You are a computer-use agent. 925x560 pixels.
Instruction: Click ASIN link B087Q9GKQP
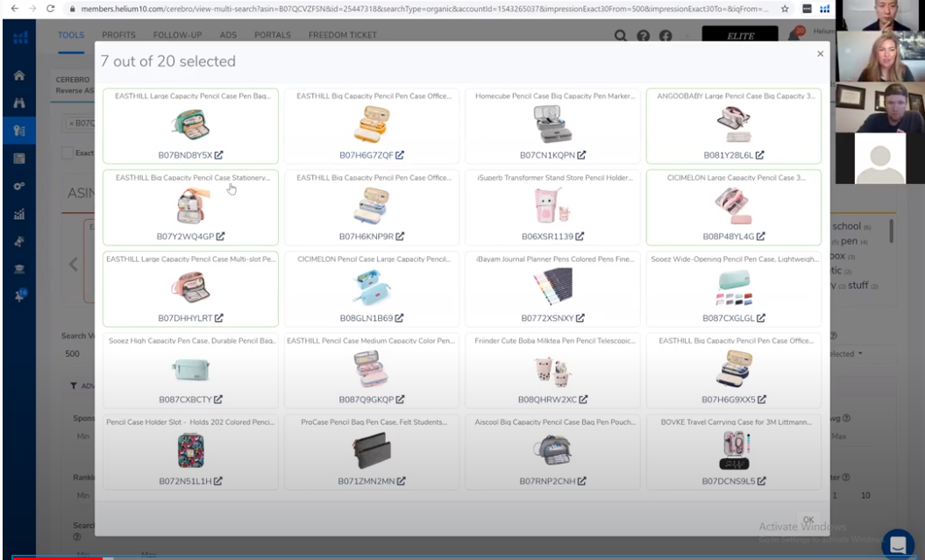coord(366,399)
